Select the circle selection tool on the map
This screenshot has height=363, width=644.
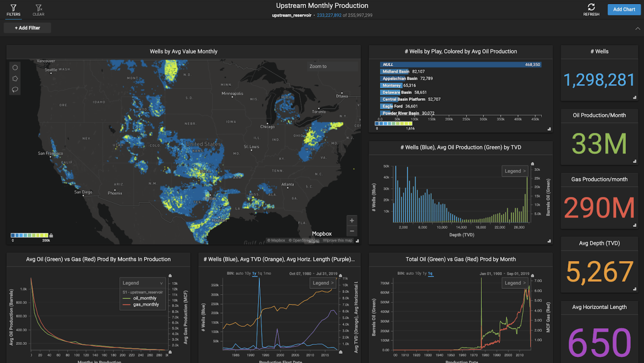pyautogui.click(x=15, y=67)
